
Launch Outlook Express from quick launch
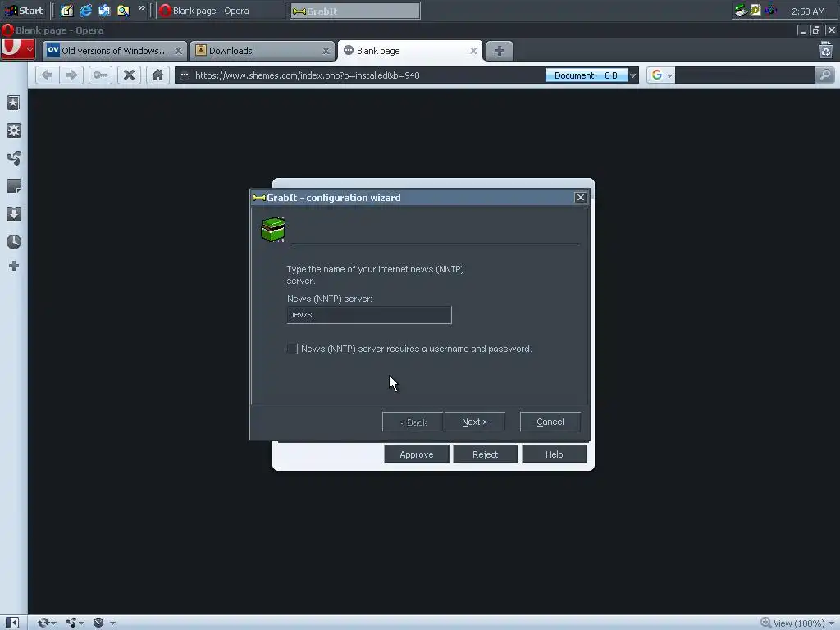click(104, 11)
